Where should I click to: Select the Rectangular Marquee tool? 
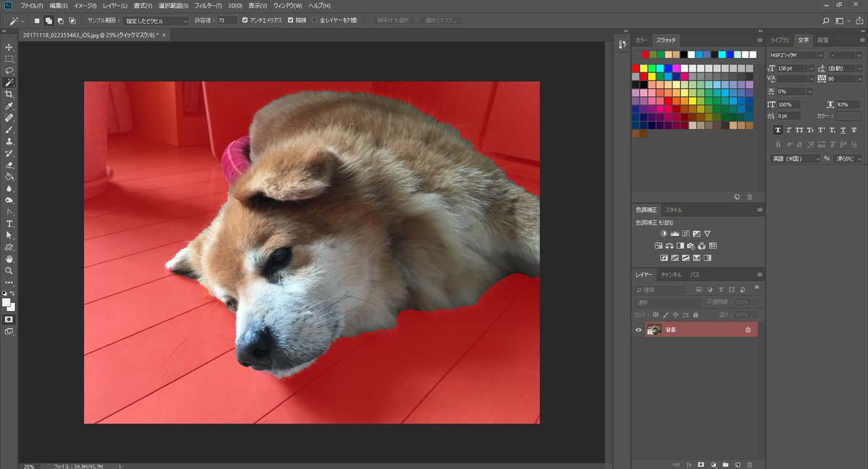coord(9,59)
